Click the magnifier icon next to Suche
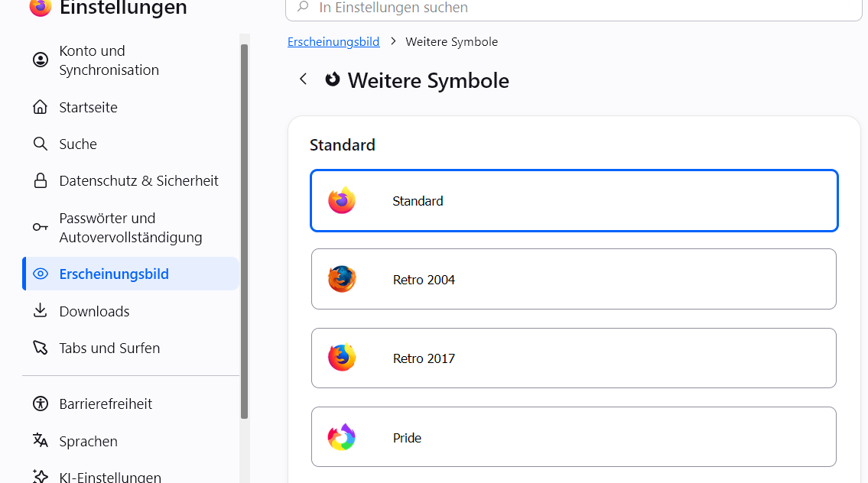Viewport: 868px width, 483px height. coord(41,144)
